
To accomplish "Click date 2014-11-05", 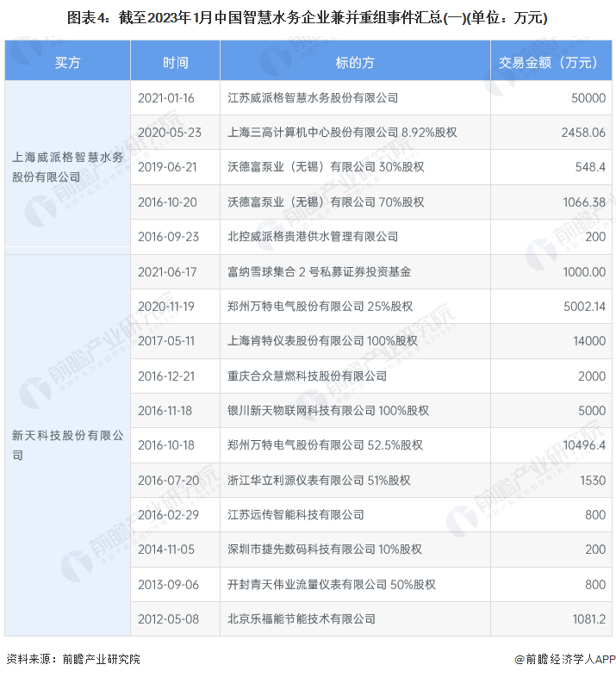I will [166, 550].
